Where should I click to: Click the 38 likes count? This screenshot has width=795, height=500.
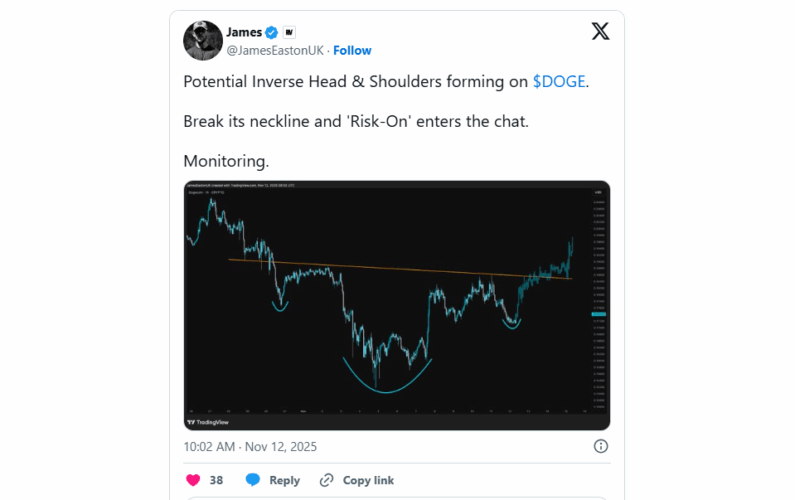(x=216, y=480)
